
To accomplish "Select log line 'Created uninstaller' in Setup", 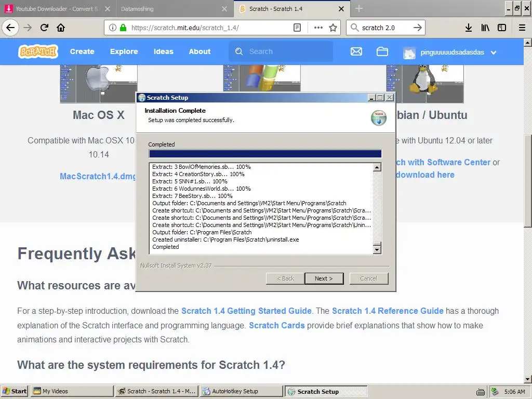I will point(225,240).
